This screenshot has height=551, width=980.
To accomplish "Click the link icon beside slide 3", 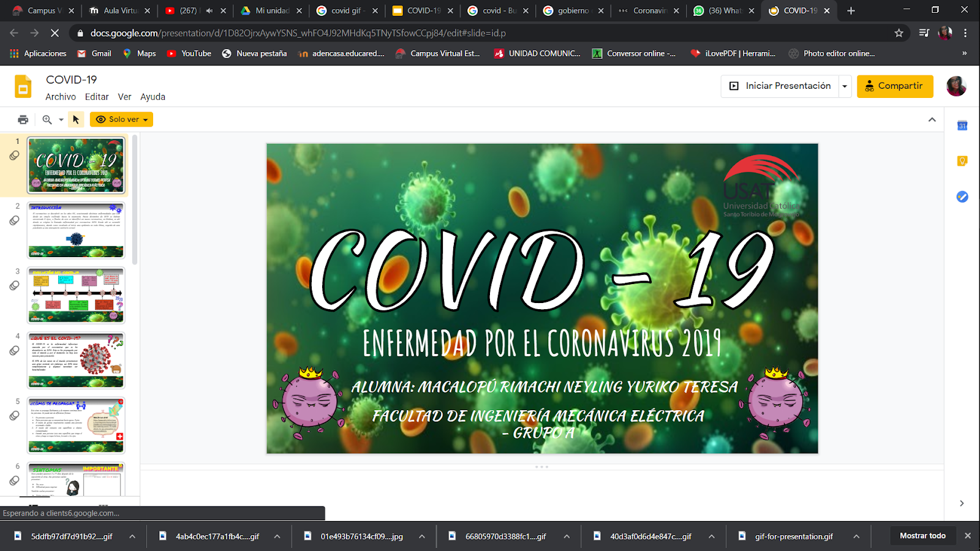I will pos(14,285).
